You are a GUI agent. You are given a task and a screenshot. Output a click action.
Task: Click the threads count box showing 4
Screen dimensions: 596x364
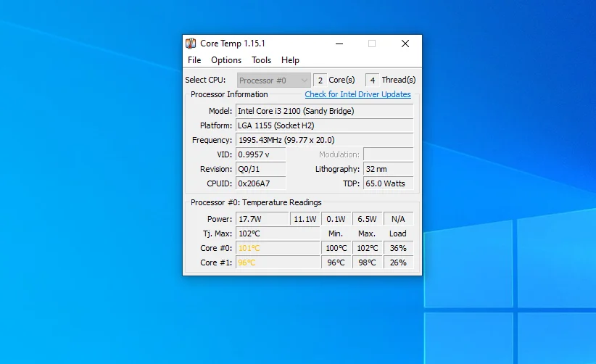pos(372,80)
